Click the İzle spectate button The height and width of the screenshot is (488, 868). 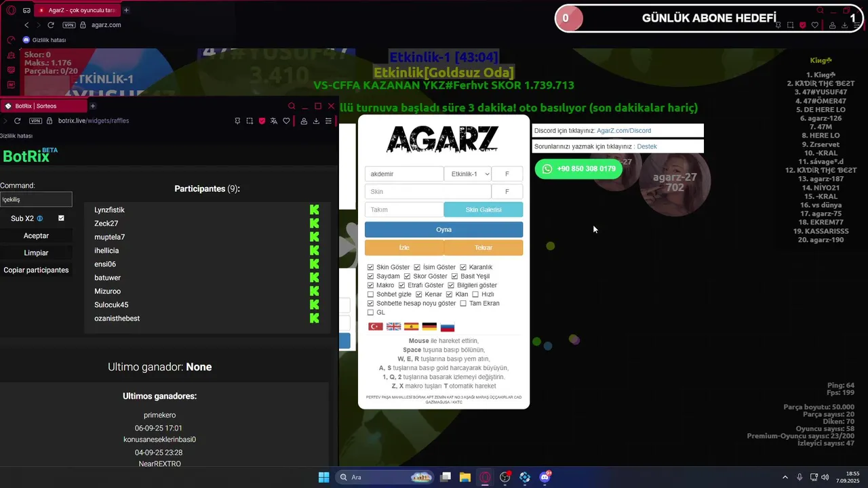pyautogui.click(x=404, y=248)
